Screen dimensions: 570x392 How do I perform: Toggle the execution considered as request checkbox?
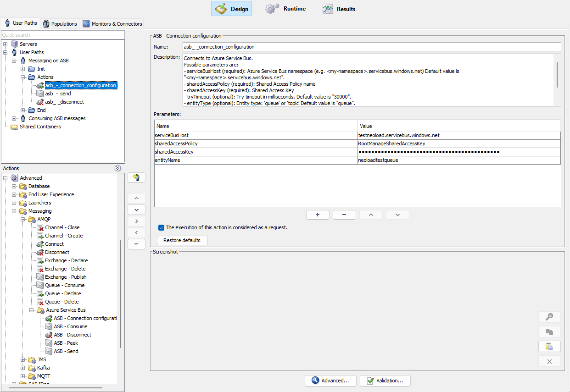tap(161, 227)
